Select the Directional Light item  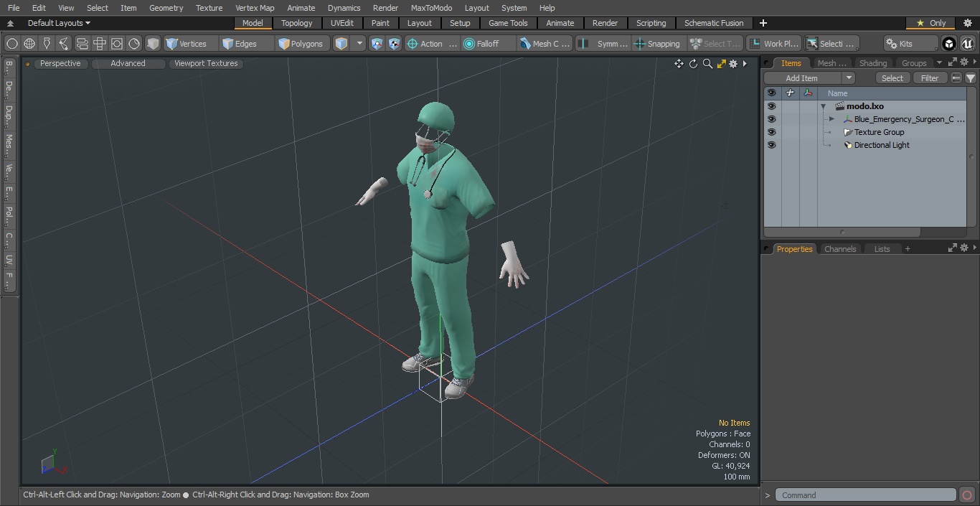881,145
